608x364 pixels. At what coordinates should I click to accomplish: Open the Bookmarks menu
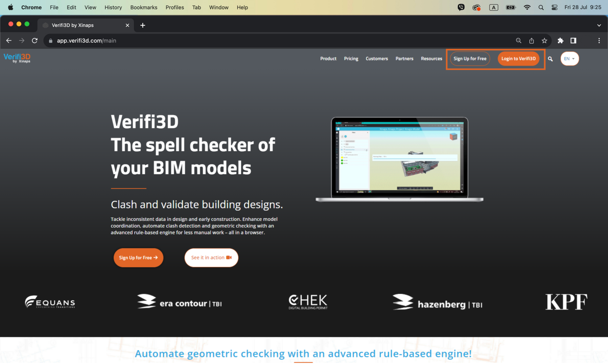[x=144, y=7]
